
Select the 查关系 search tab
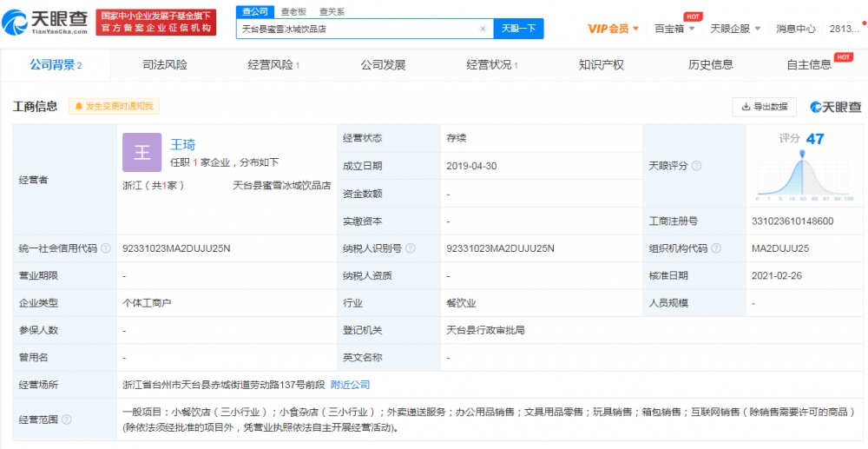point(332,11)
